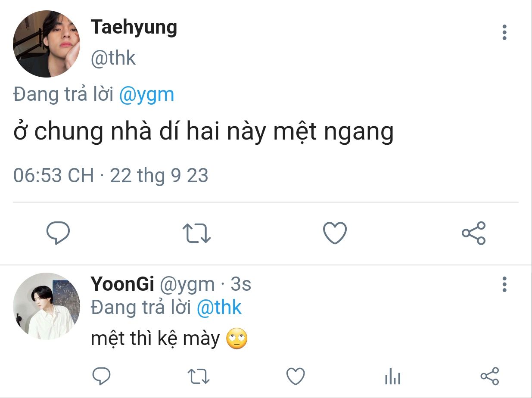The width and height of the screenshot is (532, 398).
Task: Open Taehyung's profile picture
Action: point(47,44)
